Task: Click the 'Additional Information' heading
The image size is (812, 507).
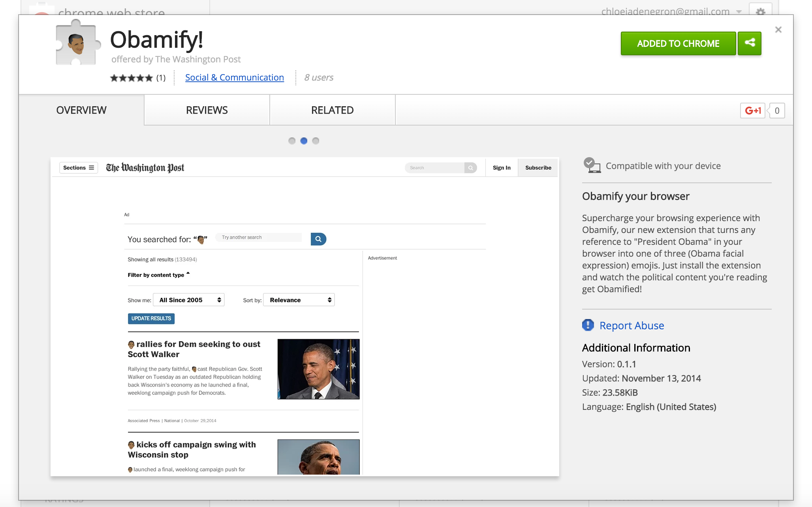Action: 636,348
